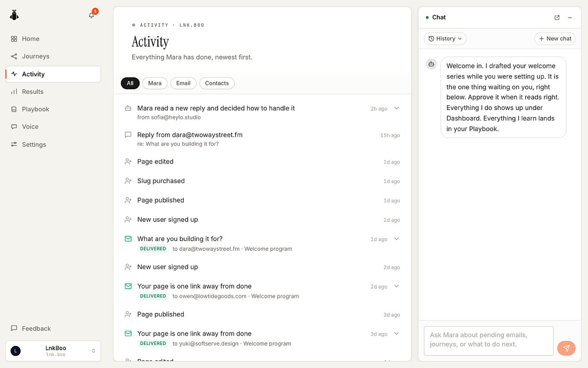Go to Home in the sidebar

point(53,39)
